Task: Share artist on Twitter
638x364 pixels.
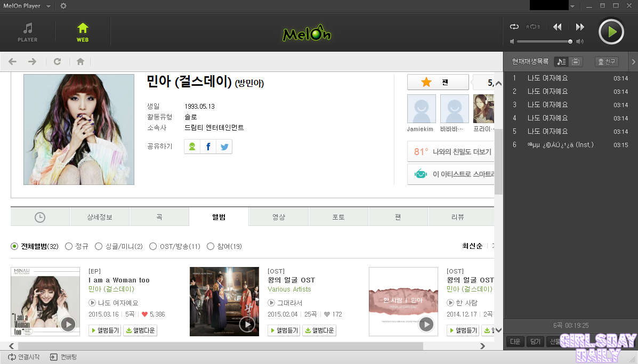Action: pos(224,147)
